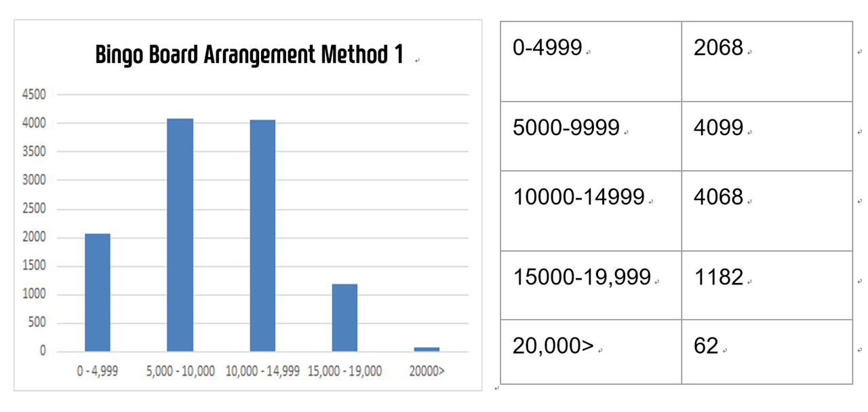868x412 pixels.
Task: Click table cell '10000-14999'
Action: click(591, 211)
